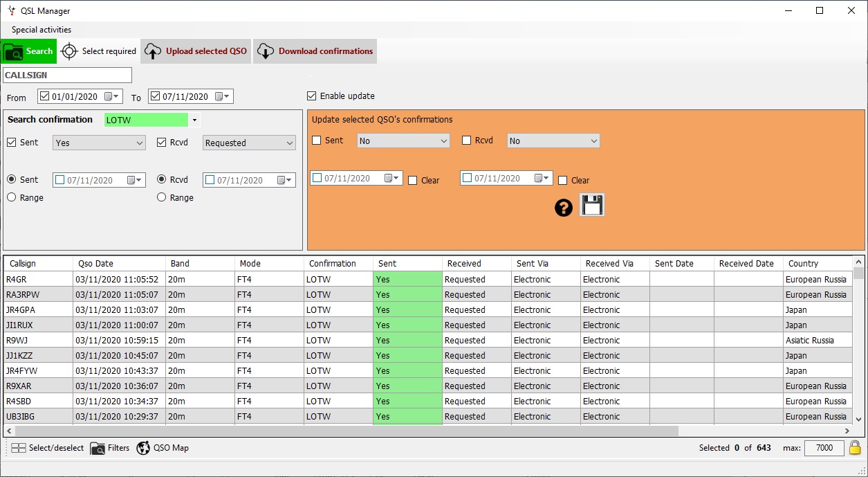Screen dimensions: 868x477
Task: Sort table by Received Date column header
Action: [x=748, y=264]
